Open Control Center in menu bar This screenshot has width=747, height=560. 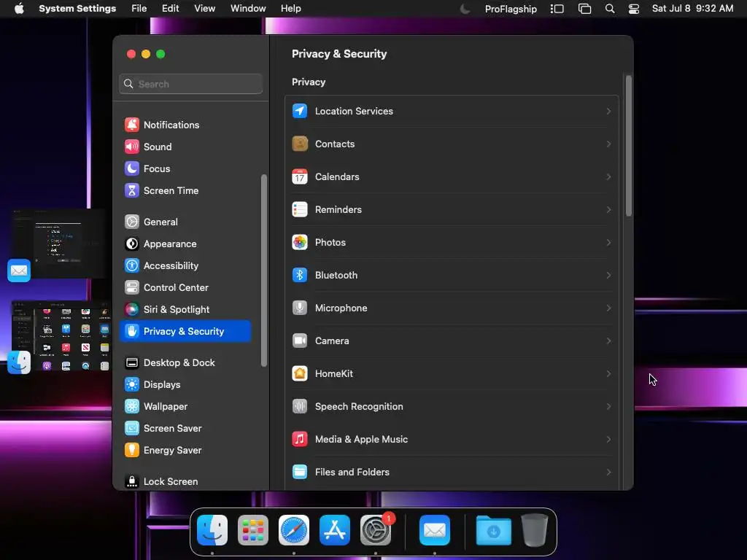pyautogui.click(x=634, y=9)
